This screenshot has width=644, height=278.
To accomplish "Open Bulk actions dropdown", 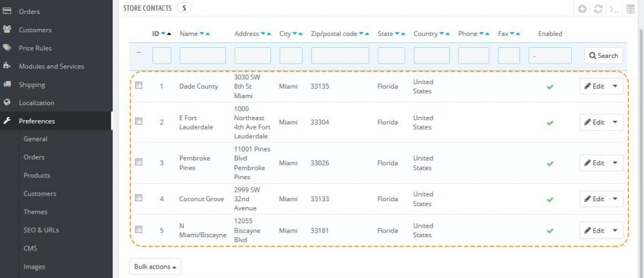I will 155,267.
